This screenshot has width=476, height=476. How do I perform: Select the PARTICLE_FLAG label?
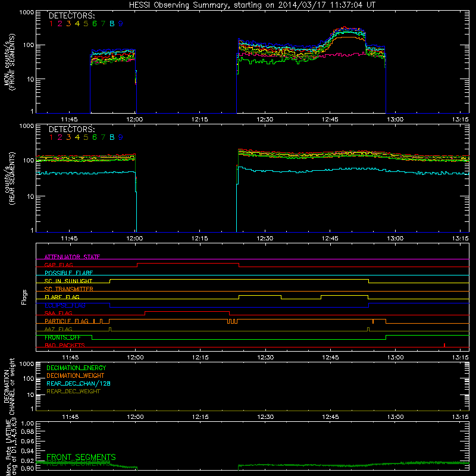(x=67, y=321)
